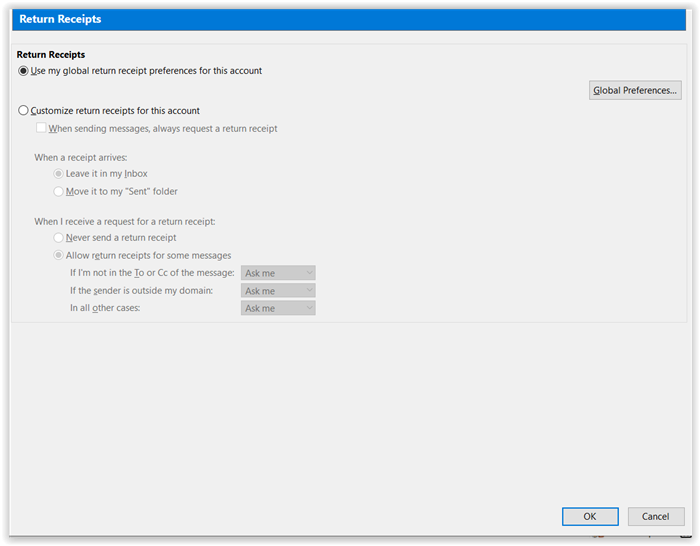Select 'Move it to my Sent folder' option

click(58, 192)
